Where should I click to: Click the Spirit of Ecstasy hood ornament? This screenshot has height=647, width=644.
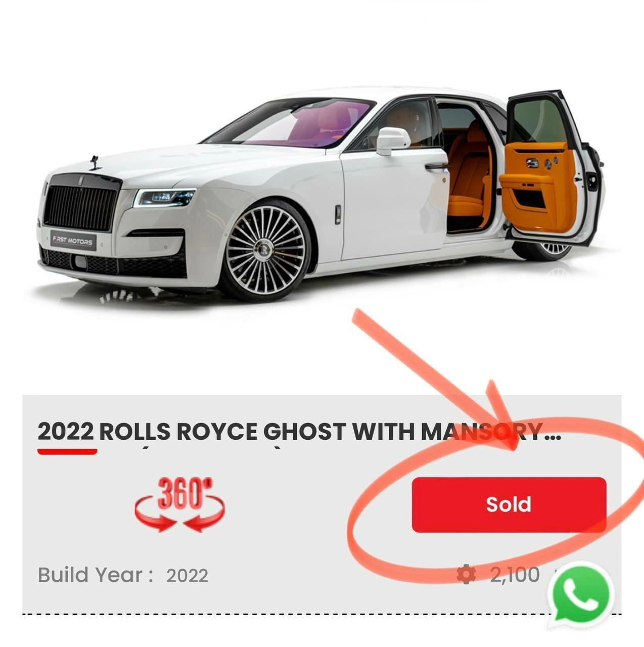[95, 163]
